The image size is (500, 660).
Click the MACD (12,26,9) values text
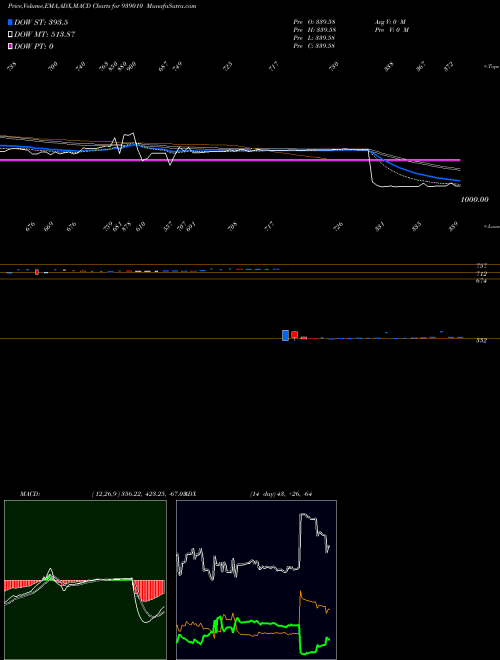click(139, 494)
